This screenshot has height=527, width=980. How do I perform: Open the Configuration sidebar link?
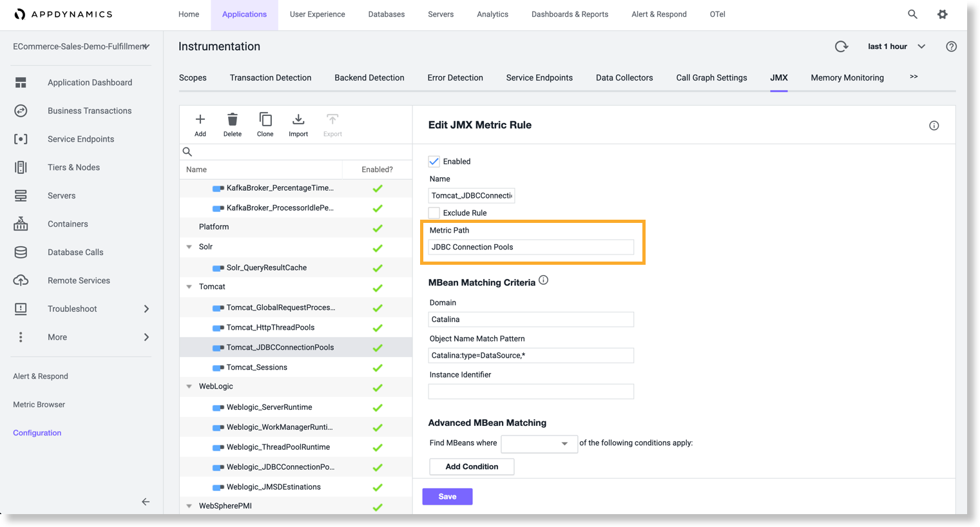(37, 433)
